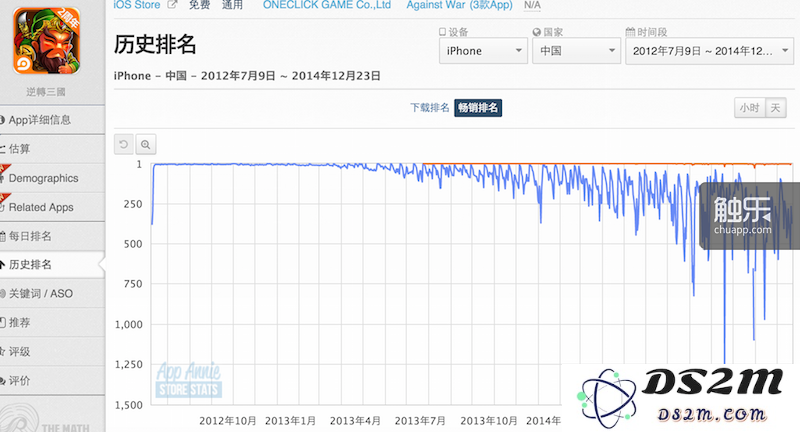Viewport: 800px width, 432px height.
Task: Select 历史排名 in sidebar
Action: click(52, 264)
